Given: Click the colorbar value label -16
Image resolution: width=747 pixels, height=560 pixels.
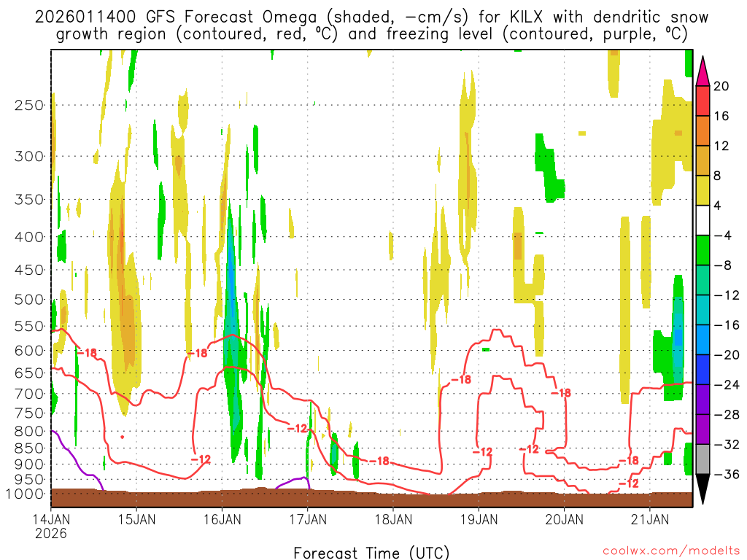Looking at the screenshot, I should [x=727, y=324].
